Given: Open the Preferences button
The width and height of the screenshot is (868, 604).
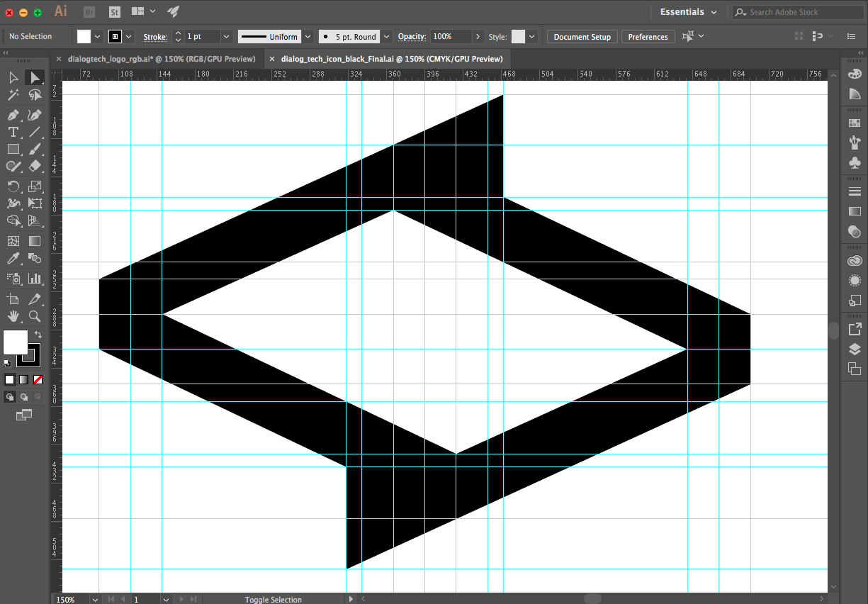Looking at the screenshot, I should click(648, 37).
